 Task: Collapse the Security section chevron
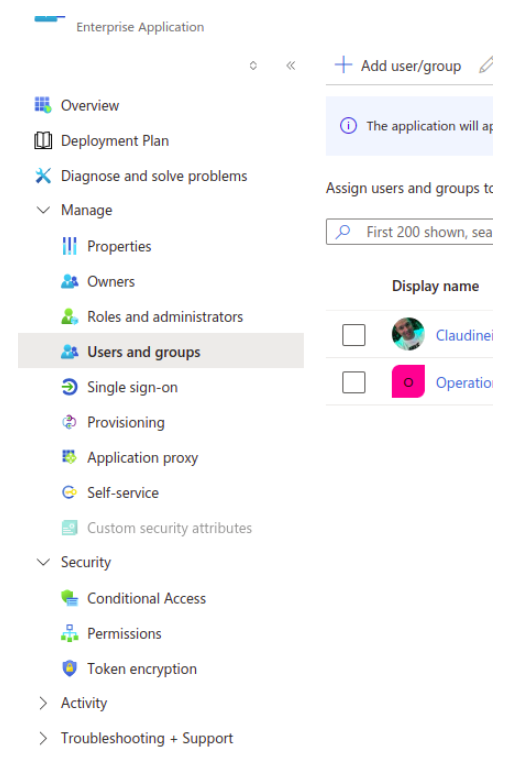43,562
